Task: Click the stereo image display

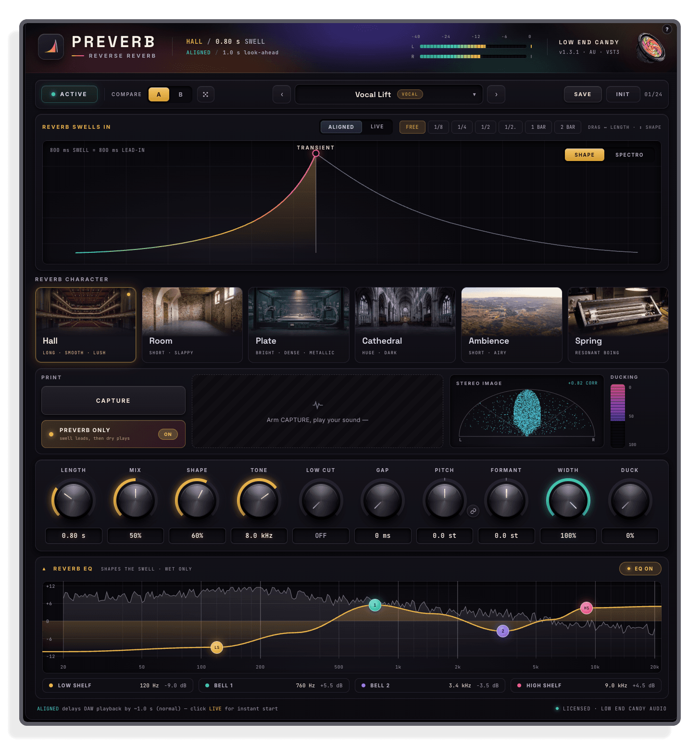Action: coord(527,411)
